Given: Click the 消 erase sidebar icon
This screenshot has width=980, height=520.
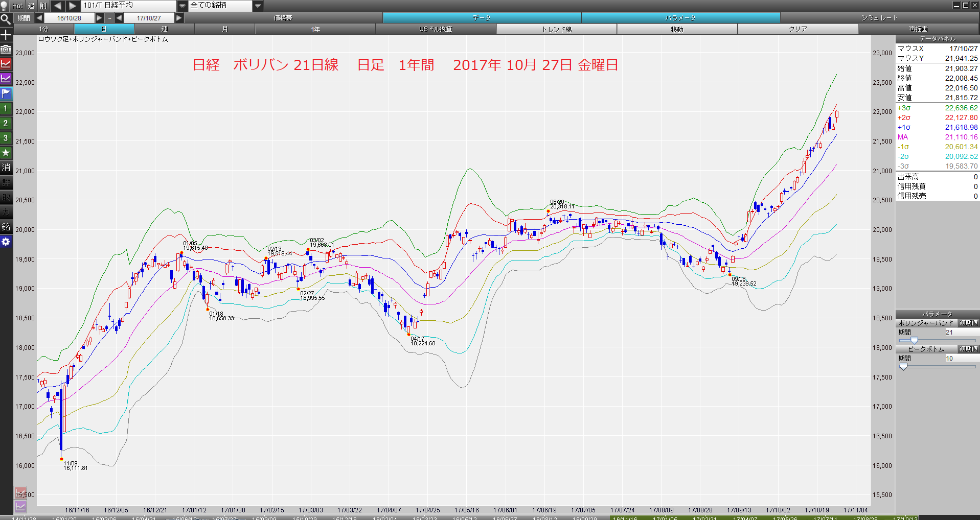Looking at the screenshot, I should [x=6, y=168].
